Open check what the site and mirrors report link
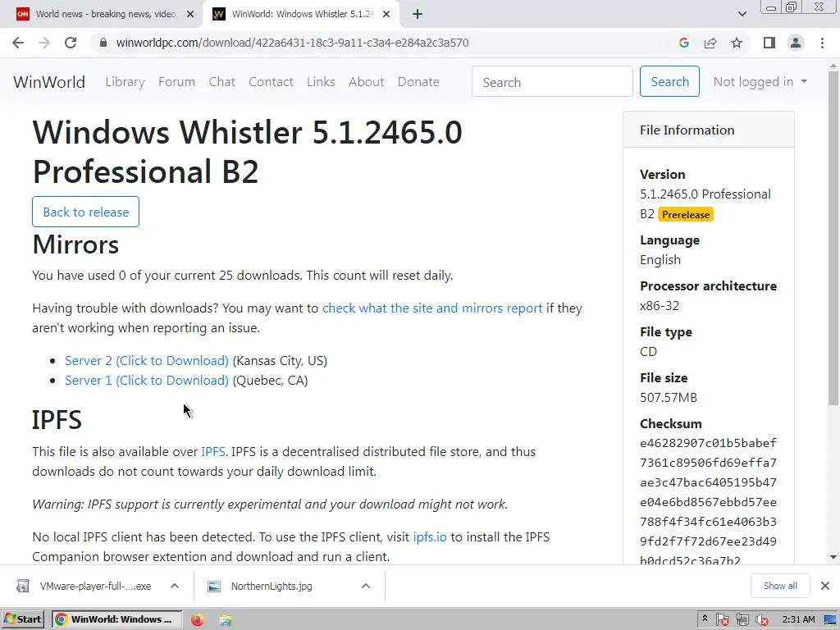Screen dimensions: 840x630 coord(432,308)
